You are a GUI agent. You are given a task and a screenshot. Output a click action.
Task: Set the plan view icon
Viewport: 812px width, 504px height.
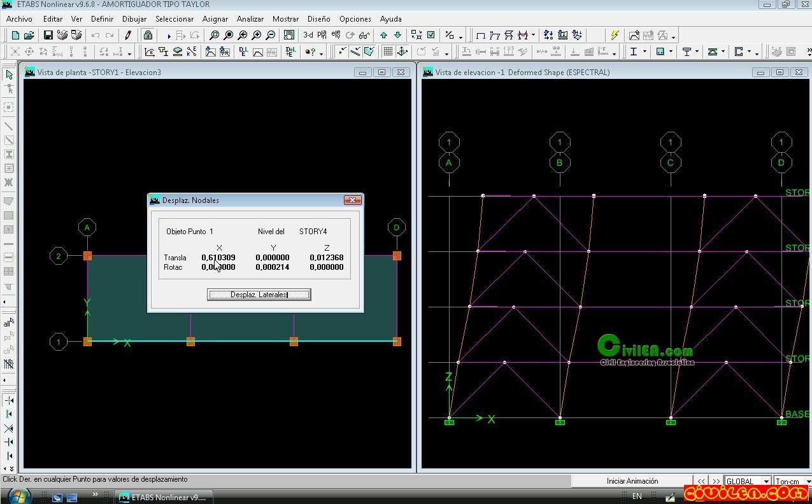coord(322,36)
